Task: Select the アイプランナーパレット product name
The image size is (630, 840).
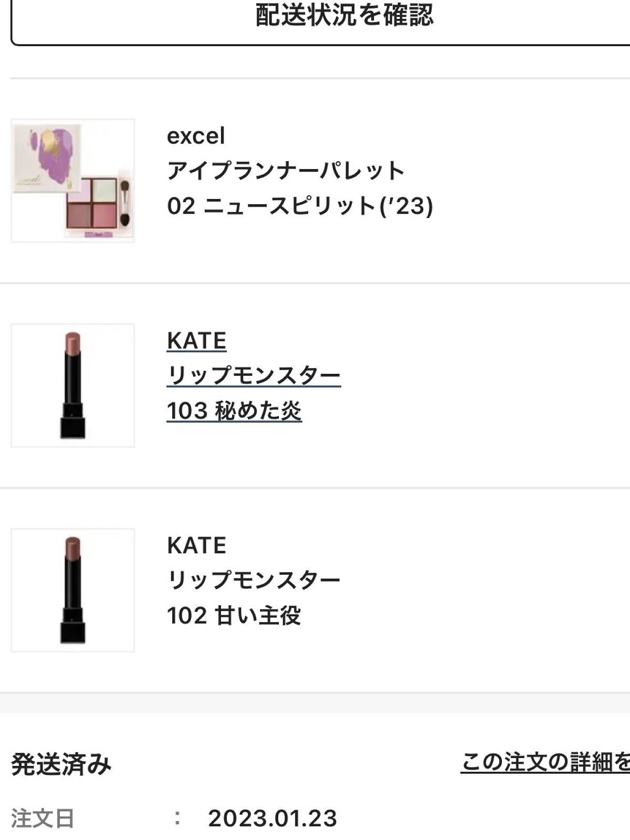Action: pyautogui.click(x=286, y=171)
